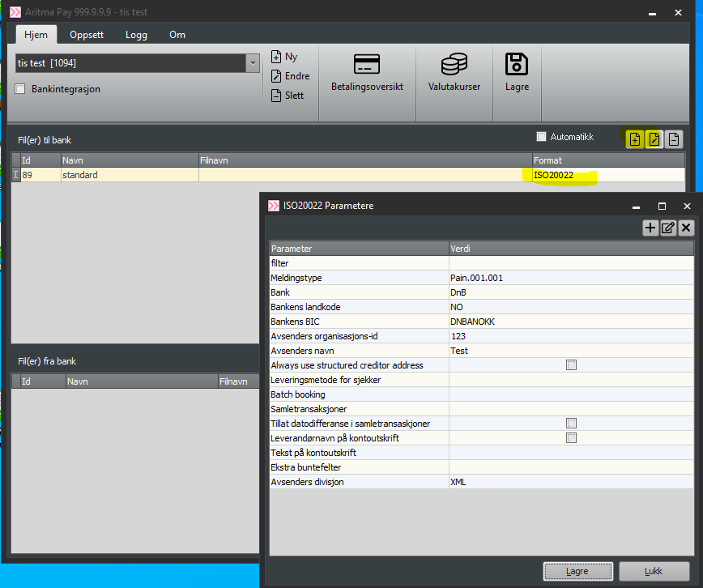The width and height of the screenshot is (703, 588).
Task: Open Valutakurser exchange rates
Action: [x=454, y=73]
